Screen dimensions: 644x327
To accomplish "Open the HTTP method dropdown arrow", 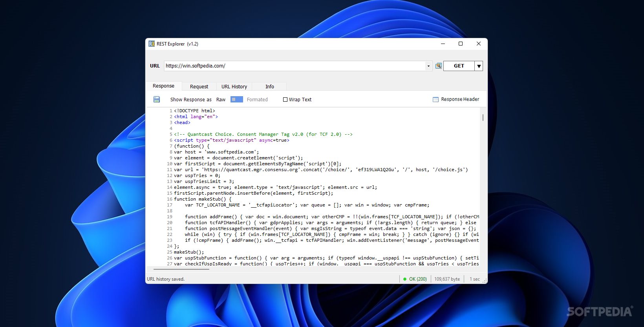I will (479, 66).
